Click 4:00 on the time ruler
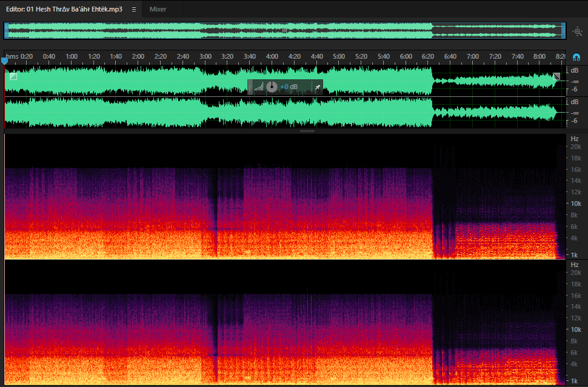The height and width of the screenshot is (387, 588). (x=272, y=56)
